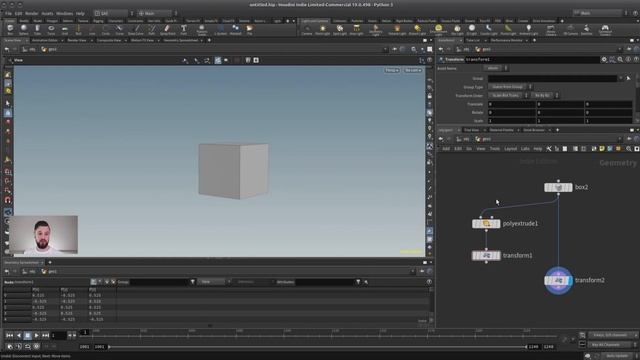Click the network editor Tools menu

(x=494, y=149)
